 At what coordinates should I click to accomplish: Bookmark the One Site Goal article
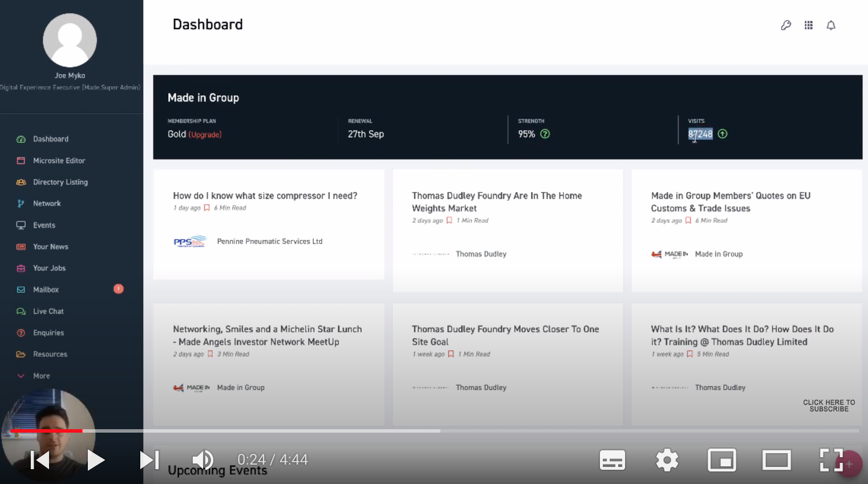[451, 354]
